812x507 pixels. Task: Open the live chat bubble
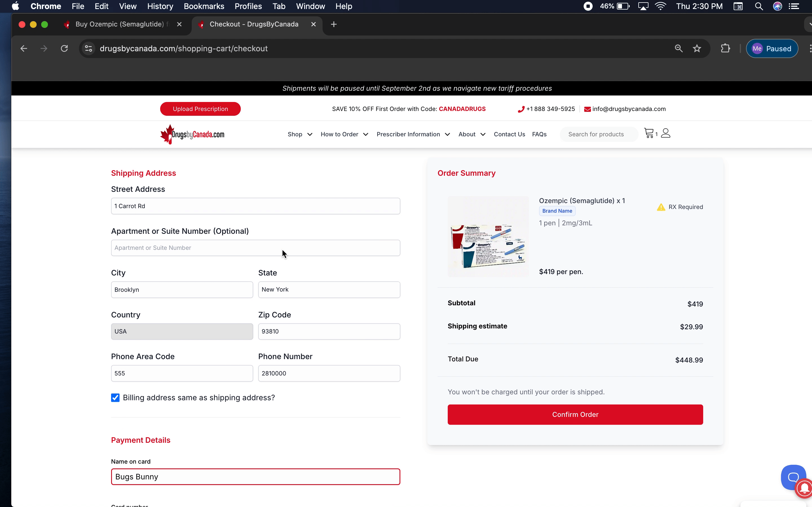(793, 477)
